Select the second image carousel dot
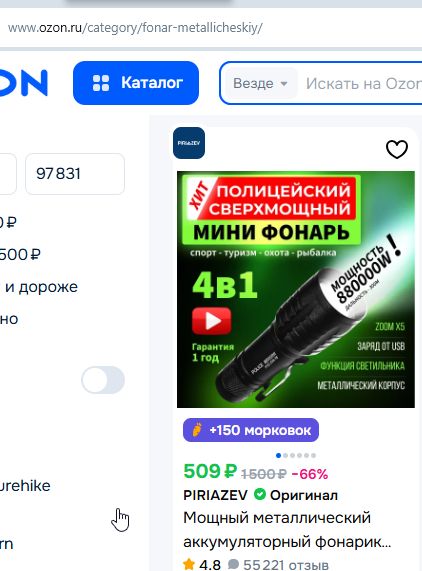Screen dimensions: 422x571 pyautogui.click(x=285, y=455)
